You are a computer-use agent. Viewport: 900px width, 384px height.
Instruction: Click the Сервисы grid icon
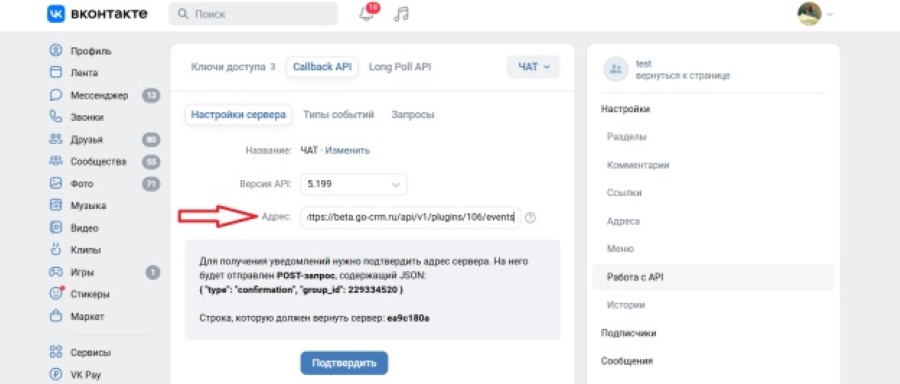pos(56,352)
